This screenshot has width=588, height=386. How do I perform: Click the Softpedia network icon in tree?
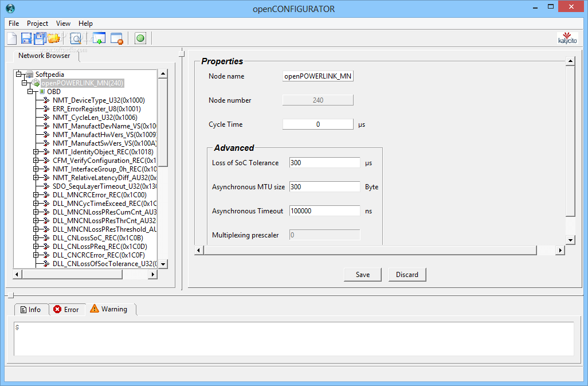click(29, 74)
